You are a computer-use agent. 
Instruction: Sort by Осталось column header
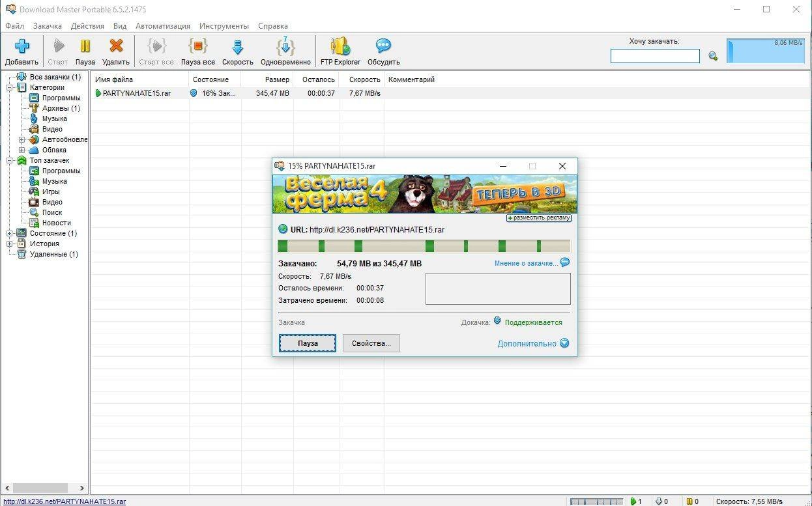click(316, 79)
